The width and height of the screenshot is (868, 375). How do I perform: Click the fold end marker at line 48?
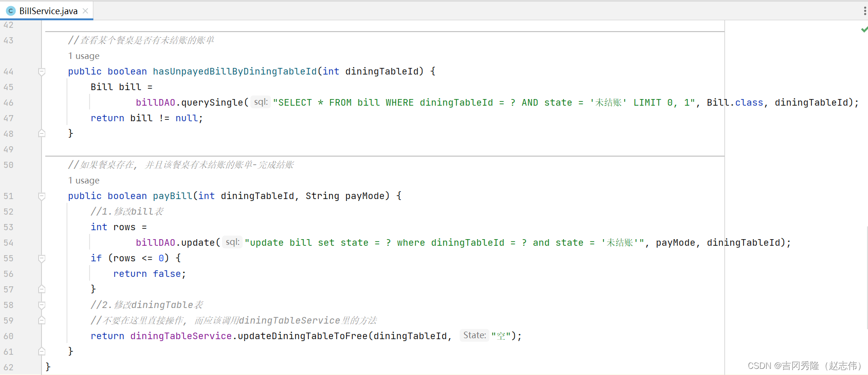click(x=41, y=133)
